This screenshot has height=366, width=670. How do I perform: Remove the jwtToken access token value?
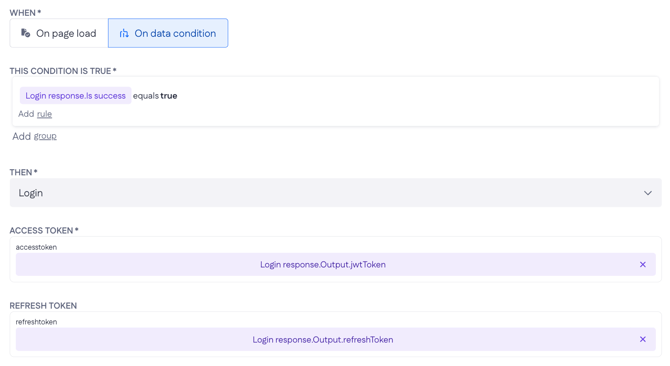click(x=643, y=264)
